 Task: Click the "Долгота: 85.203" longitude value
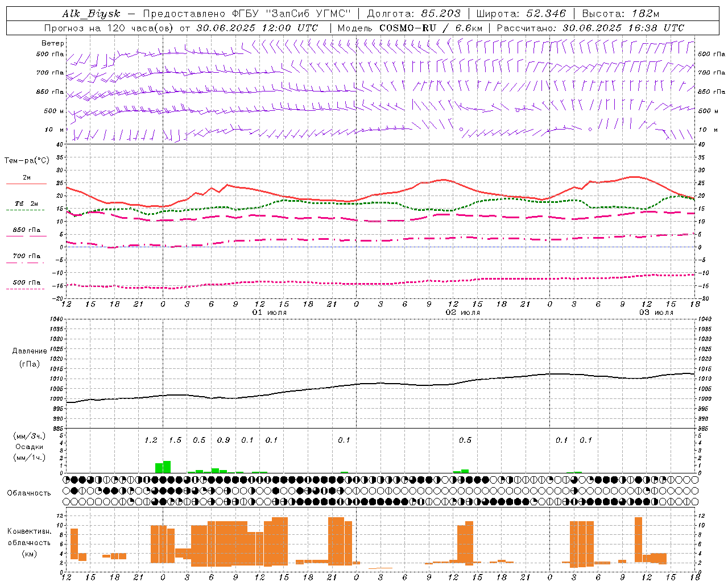pos(413,14)
